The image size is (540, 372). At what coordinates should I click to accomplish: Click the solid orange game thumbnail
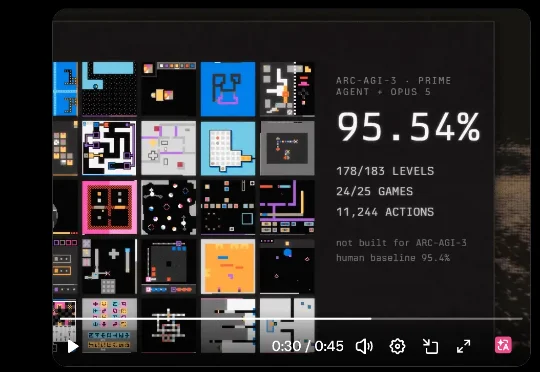(x=228, y=267)
